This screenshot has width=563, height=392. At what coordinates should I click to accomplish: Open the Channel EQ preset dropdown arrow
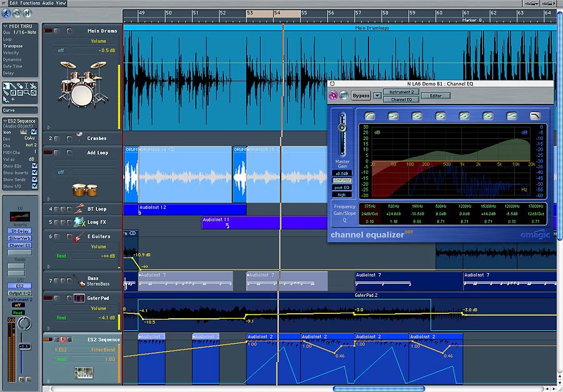(x=377, y=96)
